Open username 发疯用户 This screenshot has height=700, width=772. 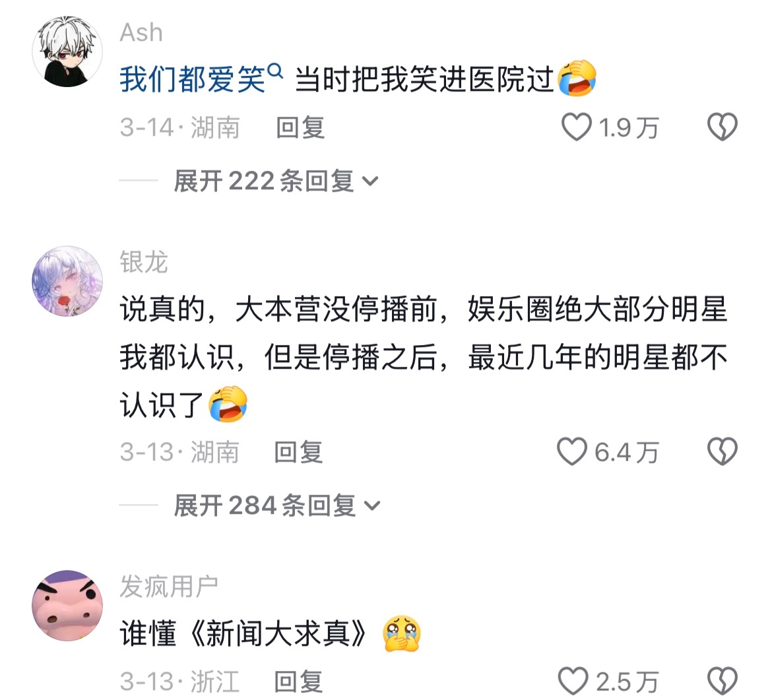[x=169, y=587]
